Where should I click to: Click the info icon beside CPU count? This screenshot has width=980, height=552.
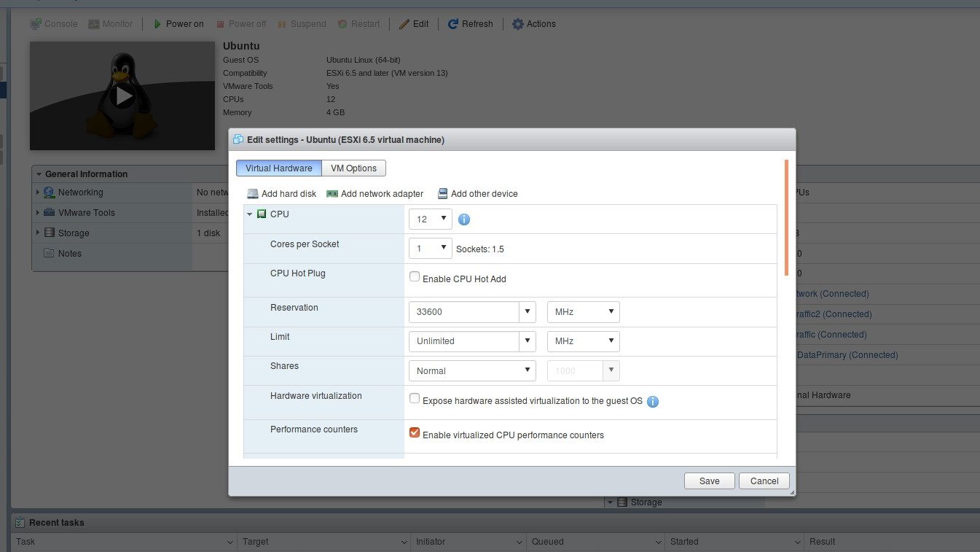(x=464, y=219)
